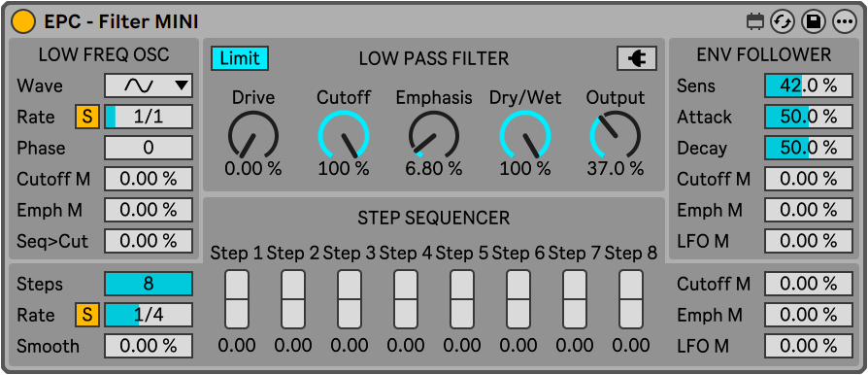Click the Env Follower Decay slider
This screenshot has width=868, height=375.
click(x=808, y=148)
